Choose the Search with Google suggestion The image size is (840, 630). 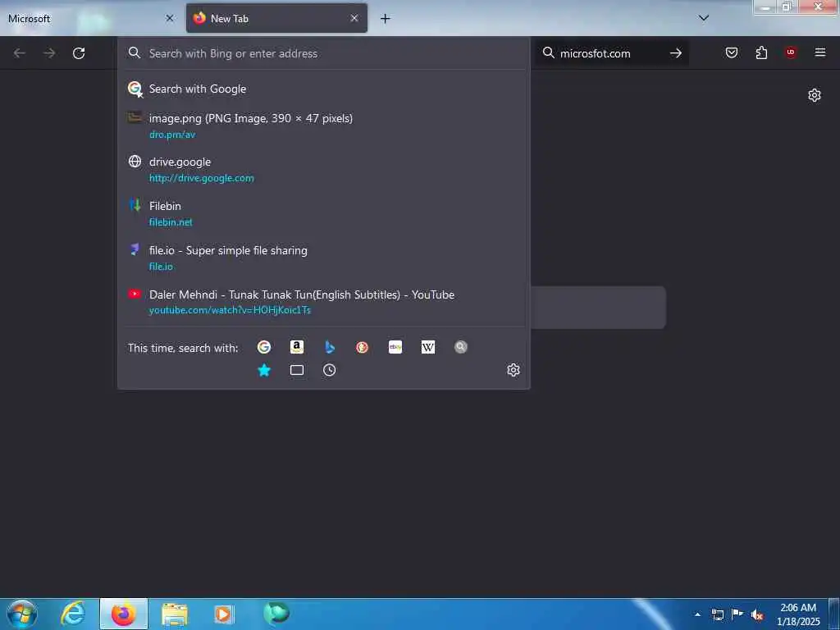click(x=323, y=89)
